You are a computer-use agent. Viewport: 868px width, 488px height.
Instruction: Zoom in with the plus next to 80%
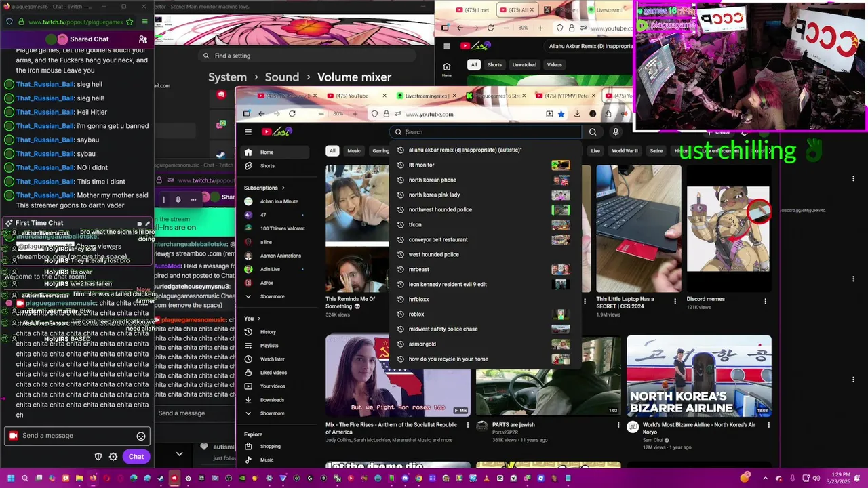355,114
